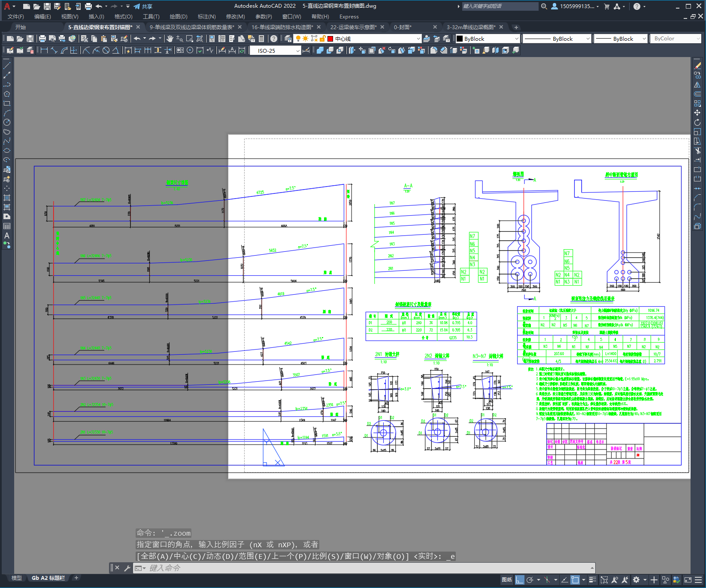Open the ByColor plot style dropdown
The image size is (706, 588).
point(676,39)
